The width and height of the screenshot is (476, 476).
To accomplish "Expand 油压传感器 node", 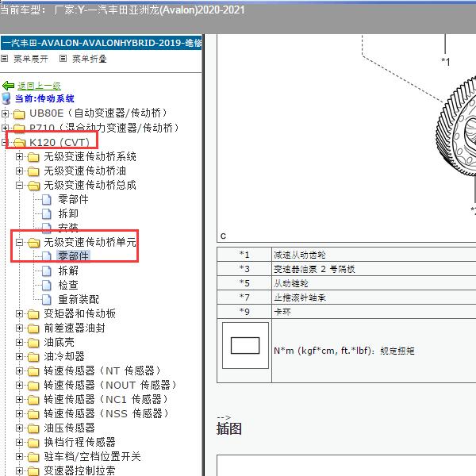I will pyautogui.click(x=19, y=428).
